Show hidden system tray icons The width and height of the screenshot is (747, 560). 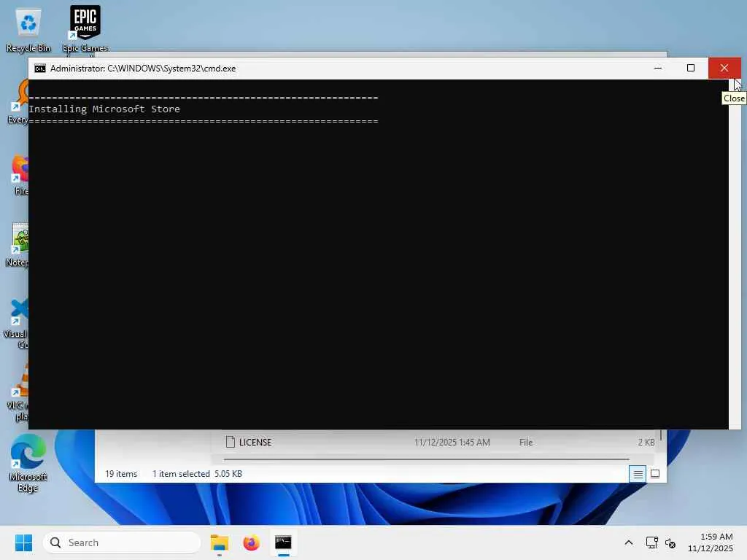coord(629,542)
